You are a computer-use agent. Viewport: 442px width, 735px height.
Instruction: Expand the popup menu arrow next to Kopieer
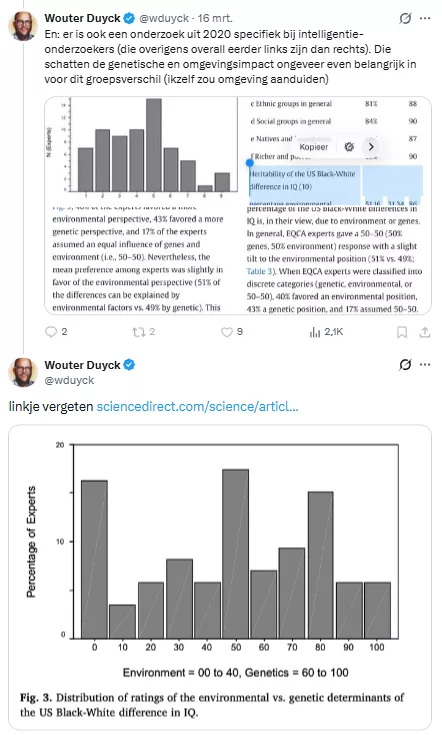click(371, 147)
